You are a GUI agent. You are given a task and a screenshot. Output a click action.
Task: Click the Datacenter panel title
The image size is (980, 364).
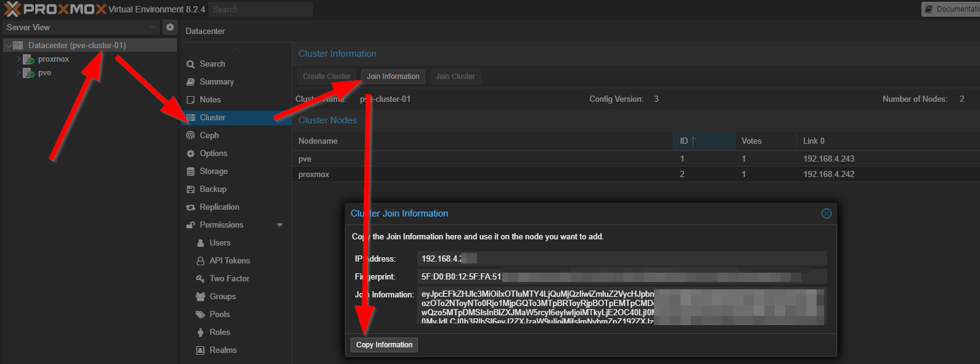[205, 31]
